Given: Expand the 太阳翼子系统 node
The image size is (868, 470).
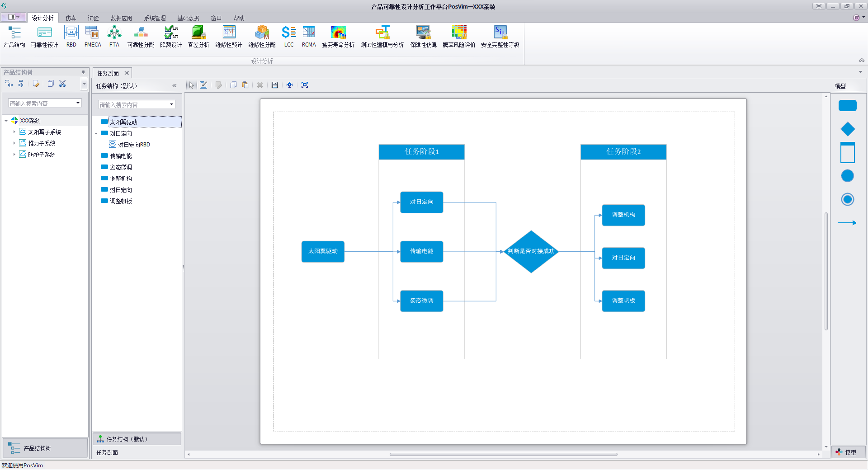Looking at the screenshot, I should (x=14, y=132).
